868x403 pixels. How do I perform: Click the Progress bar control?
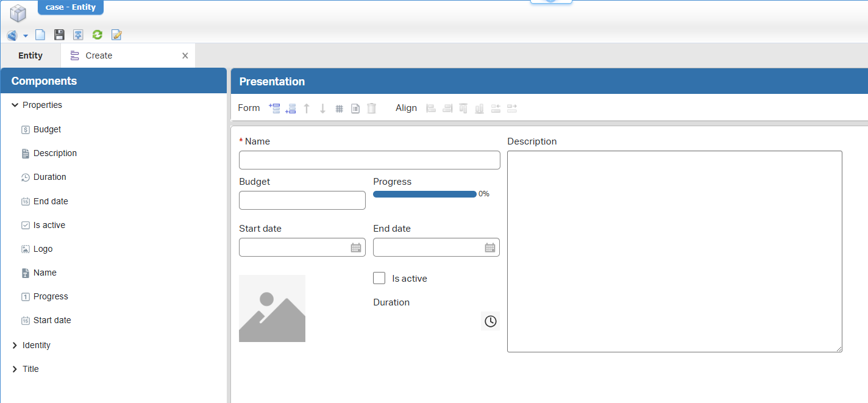click(x=425, y=194)
